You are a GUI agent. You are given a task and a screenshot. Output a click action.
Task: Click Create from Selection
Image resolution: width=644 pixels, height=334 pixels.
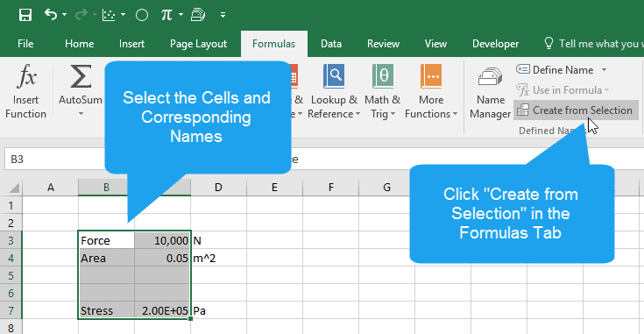click(x=576, y=110)
